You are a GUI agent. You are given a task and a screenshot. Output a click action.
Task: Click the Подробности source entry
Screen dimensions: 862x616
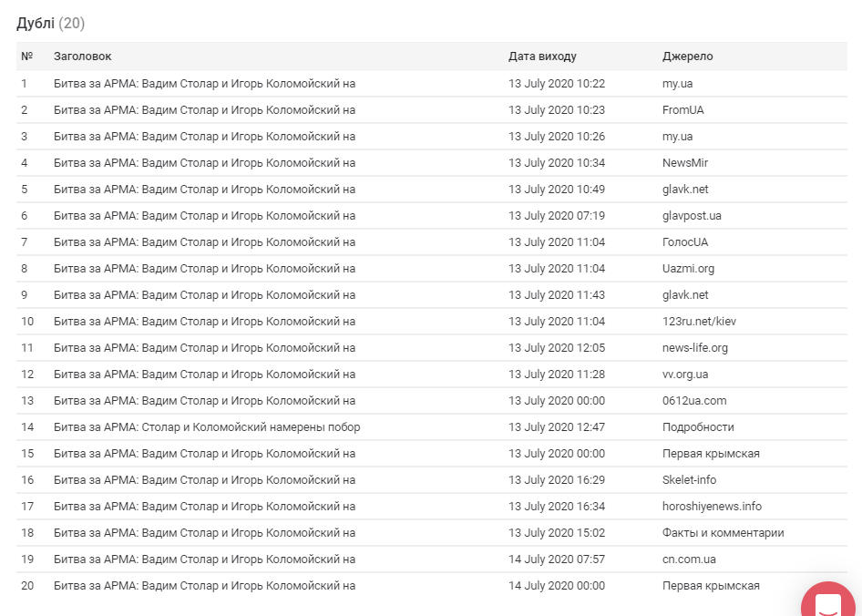click(698, 427)
